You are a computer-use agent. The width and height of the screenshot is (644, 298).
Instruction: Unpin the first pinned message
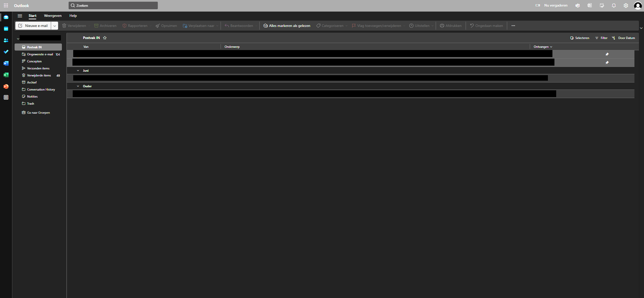click(x=607, y=54)
